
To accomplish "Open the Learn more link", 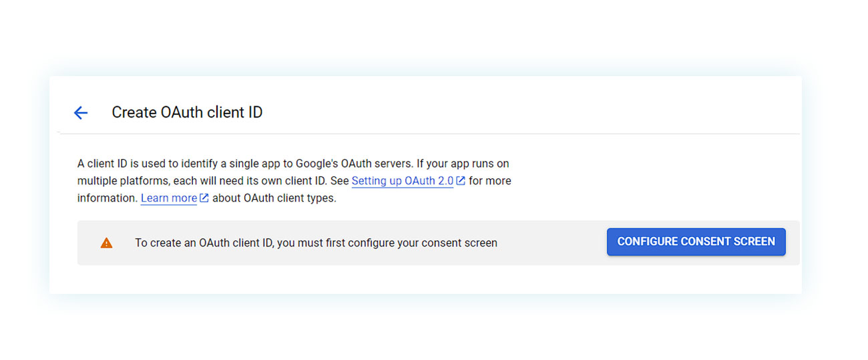I will click(169, 198).
